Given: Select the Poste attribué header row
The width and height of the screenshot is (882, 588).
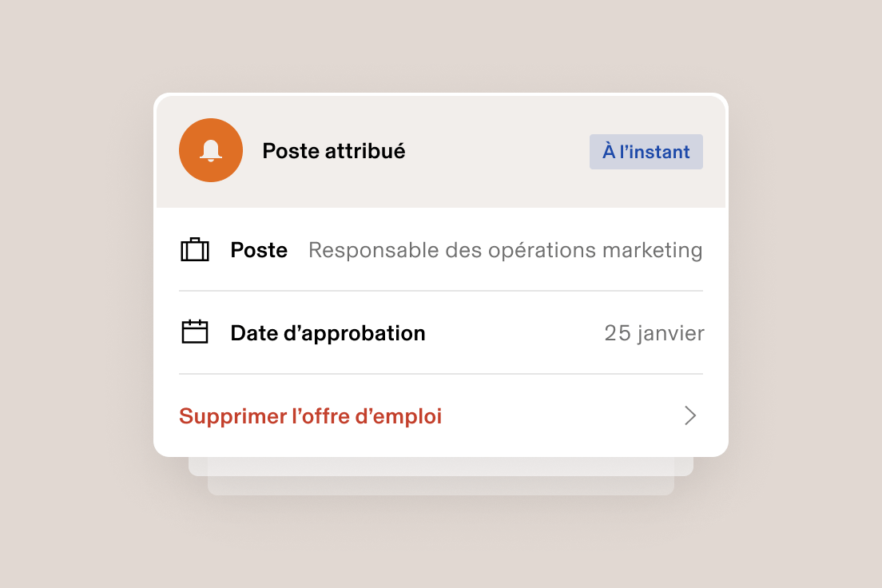Looking at the screenshot, I should 334,150.
